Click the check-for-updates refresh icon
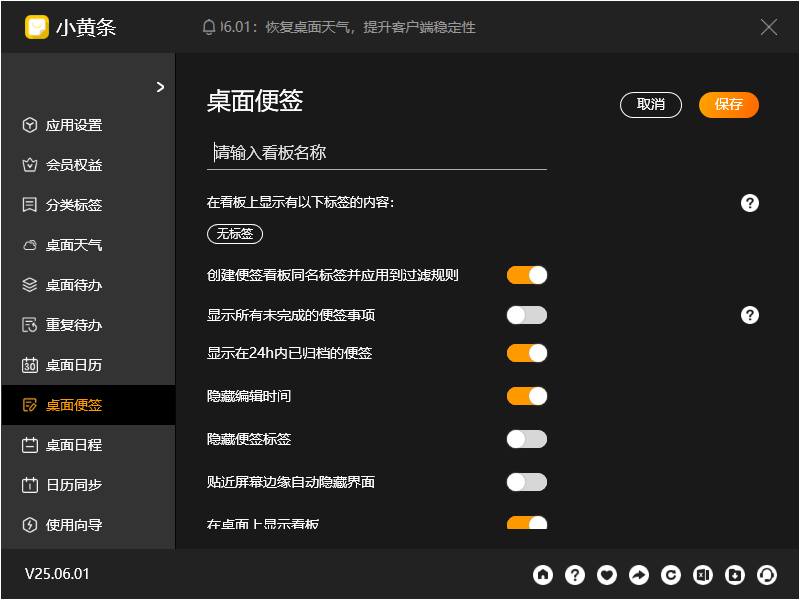Screen dimensions: 800x600 click(671, 575)
